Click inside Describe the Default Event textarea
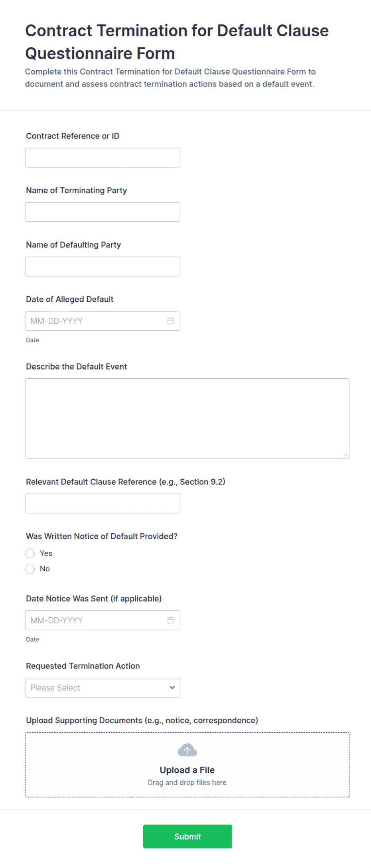 (x=187, y=419)
